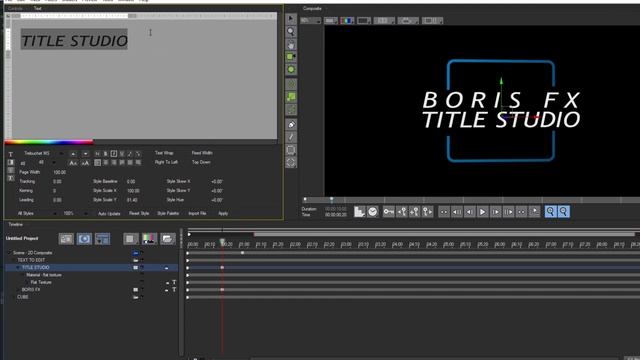Click the left magnifier in Composite controls

tap(550, 211)
